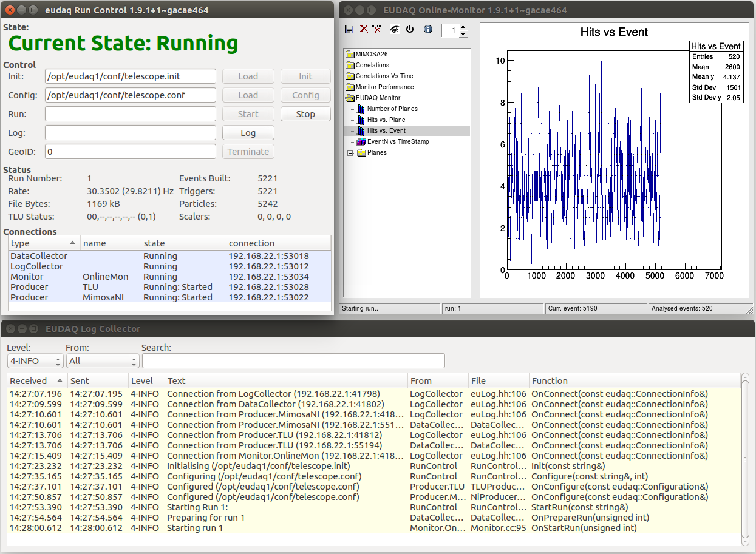Open the Level 4-INFO dropdown
The width and height of the screenshot is (756, 554).
[x=35, y=361]
